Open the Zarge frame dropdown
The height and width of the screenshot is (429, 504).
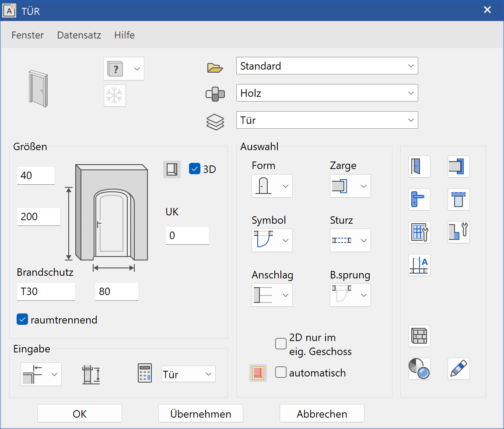click(x=350, y=186)
